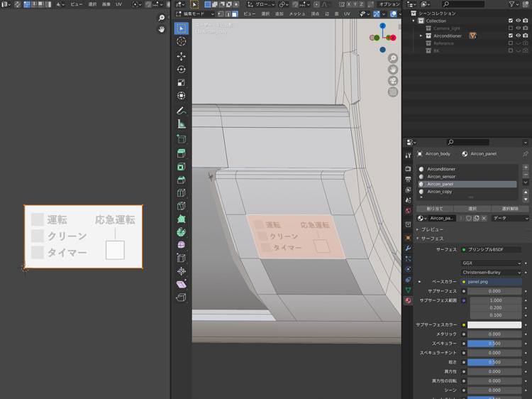This screenshot has width=532, height=399.
Task: Switch to face select mode
Action: (235, 13)
